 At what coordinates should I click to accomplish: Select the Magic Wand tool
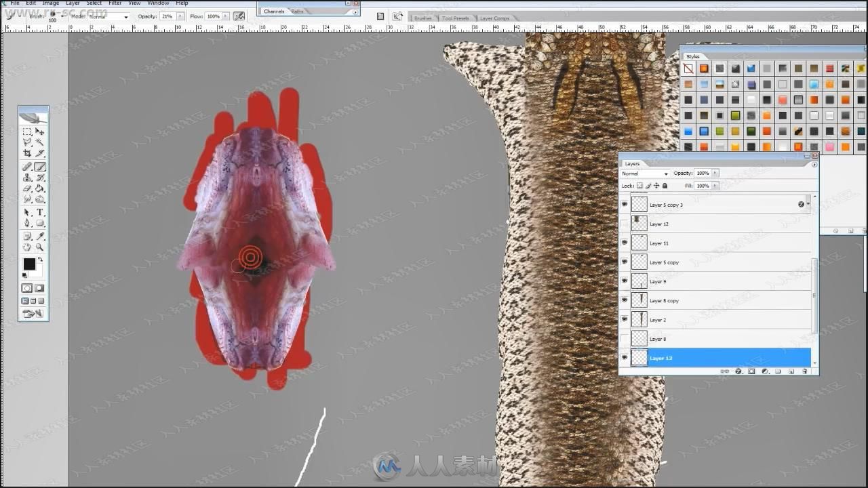pyautogui.click(x=40, y=142)
